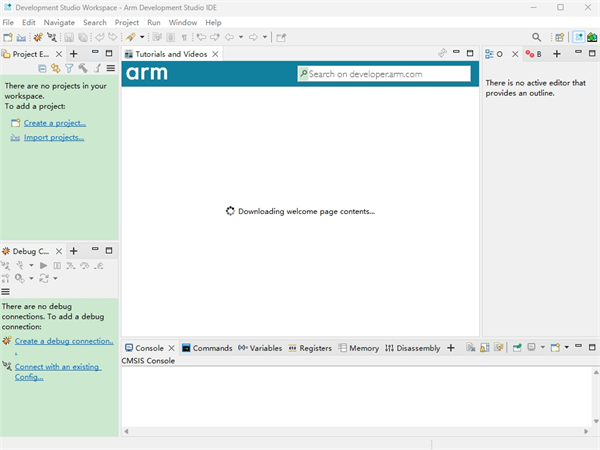The height and width of the screenshot is (450, 600).
Task: Add a view next to Breakpoints tab
Action: pyautogui.click(x=557, y=54)
